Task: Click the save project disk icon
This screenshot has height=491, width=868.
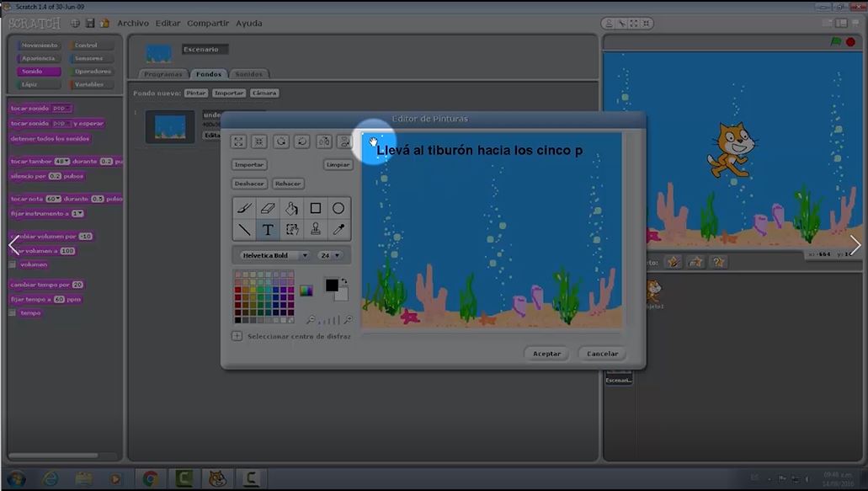Action: 90,24
